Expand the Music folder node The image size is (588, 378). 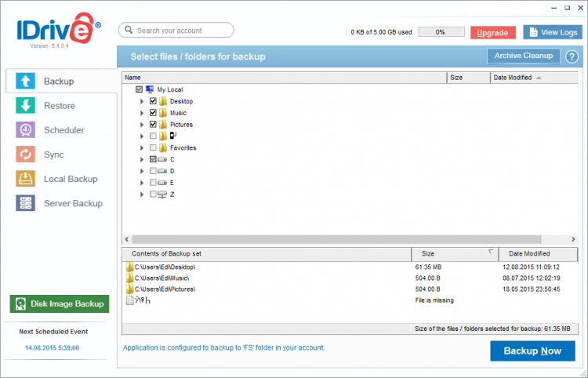pos(142,113)
